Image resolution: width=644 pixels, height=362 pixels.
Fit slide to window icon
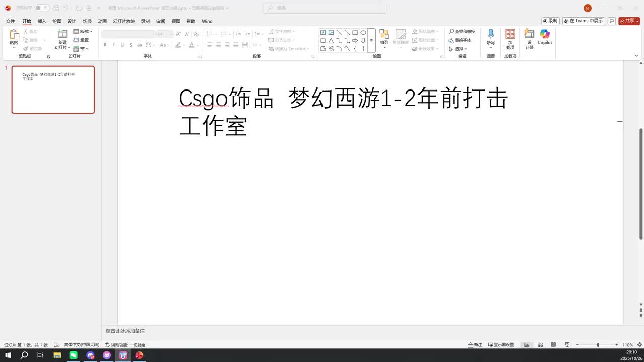click(x=639, y=345)
